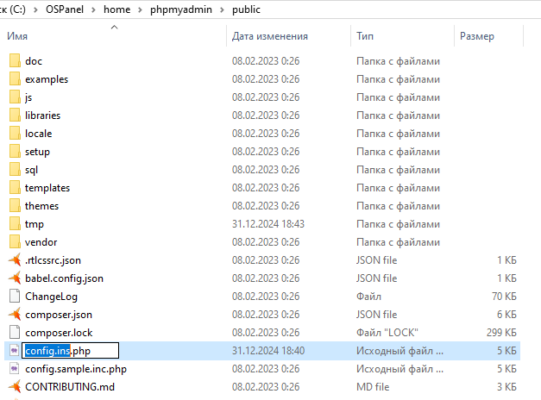This screenshot has height=400, width=541.
Task: Open dropdown chevron after home in path
Action: point(140,10)
